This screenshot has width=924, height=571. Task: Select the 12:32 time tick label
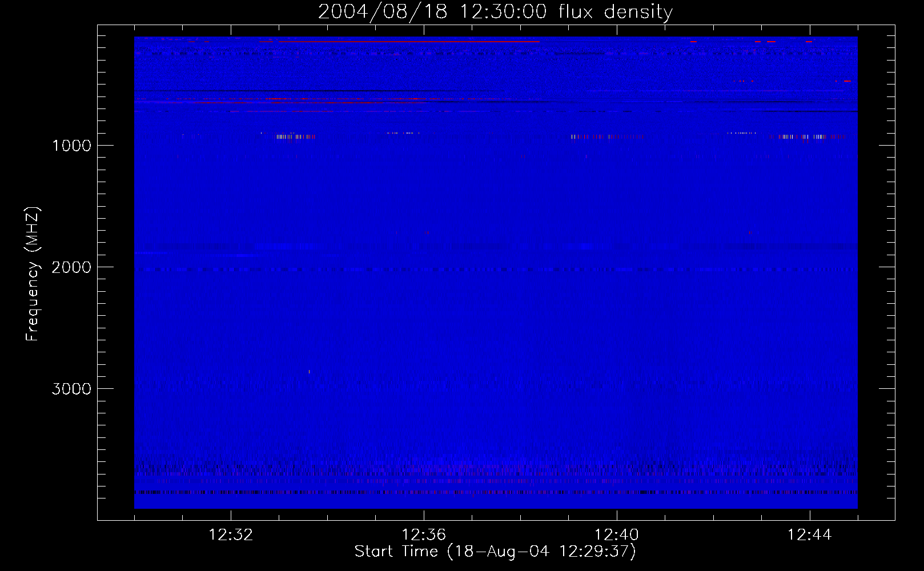231,535
